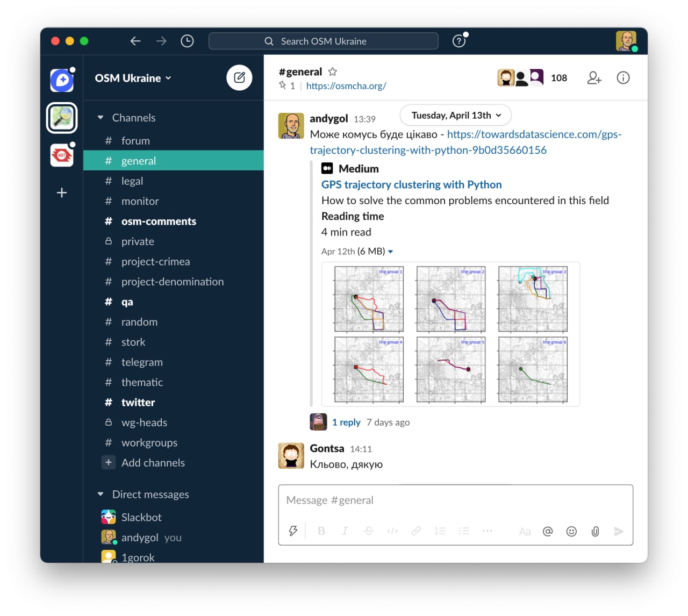Open more formatting options ellipsis
688x616 pixels.
[488, 531]
